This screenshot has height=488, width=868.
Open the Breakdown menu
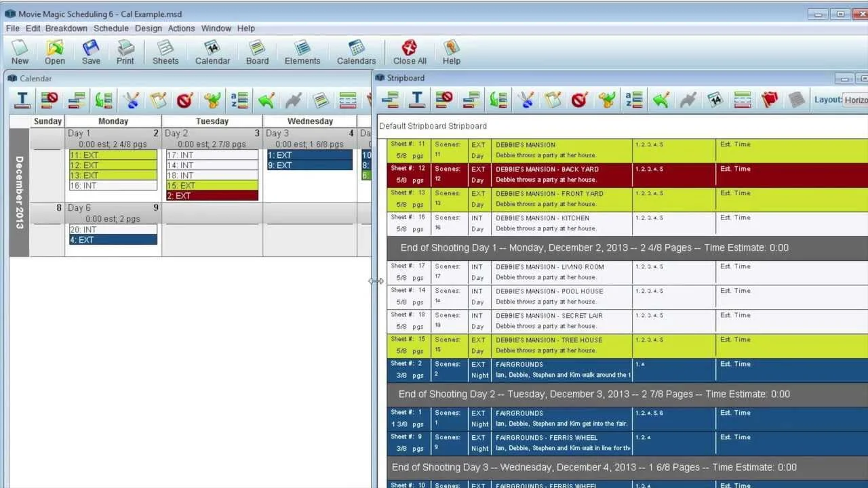[66, 28]
